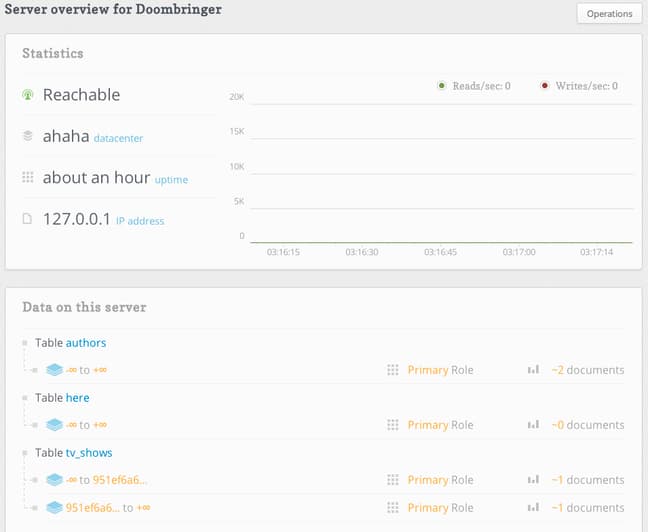This screenshot has height=532, width=648.
Task: Click the green Reads/sec legend dot
Action: coord(441,86)
